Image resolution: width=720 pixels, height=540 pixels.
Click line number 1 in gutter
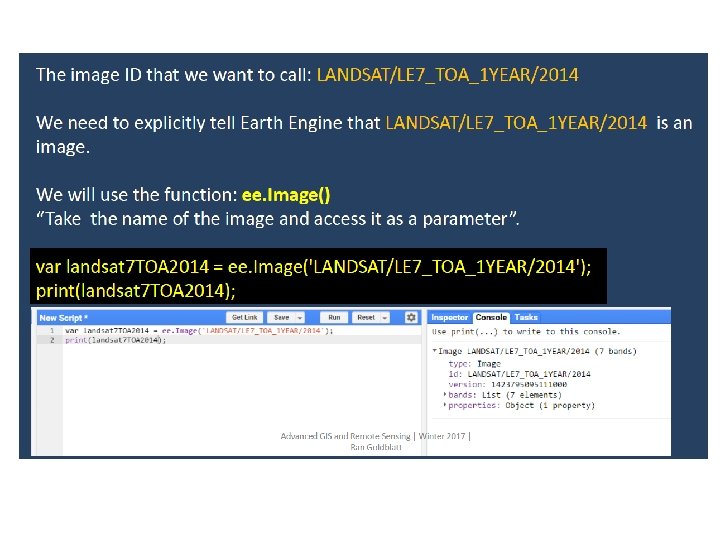tap(52, 330)
